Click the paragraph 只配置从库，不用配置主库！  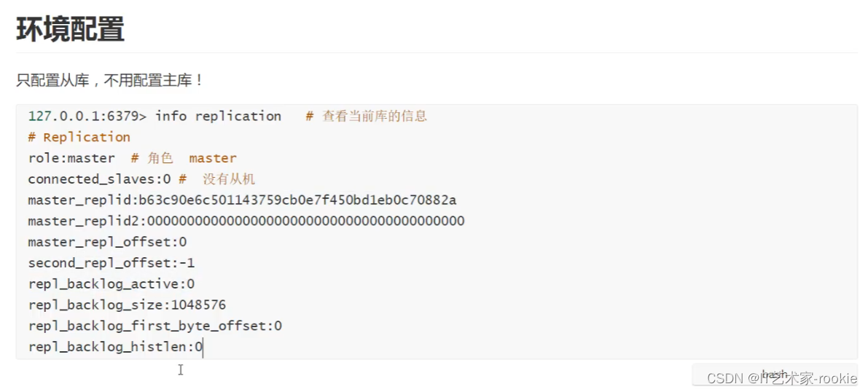click(x=109, y=80)
